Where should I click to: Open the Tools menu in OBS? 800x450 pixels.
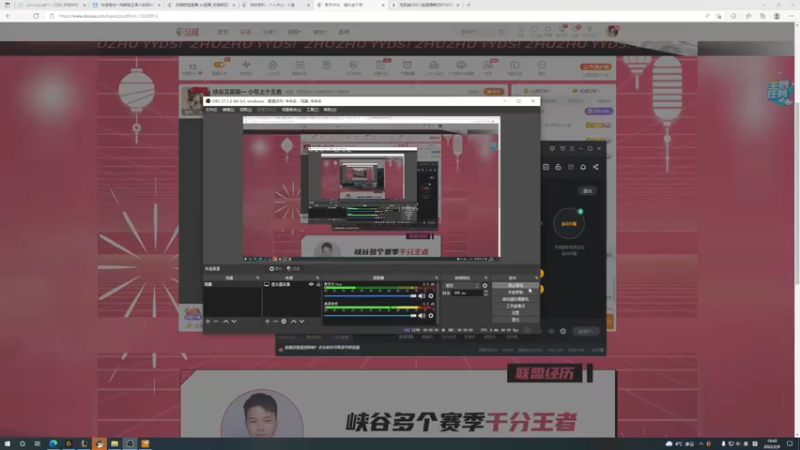pyautogui.click(x=312, y=110)
